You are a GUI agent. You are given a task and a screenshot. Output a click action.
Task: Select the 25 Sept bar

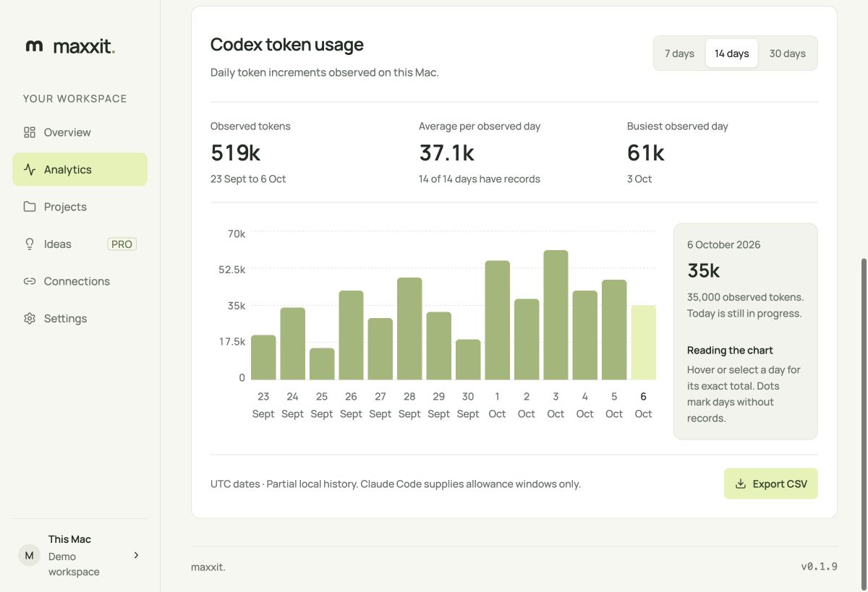322,364
